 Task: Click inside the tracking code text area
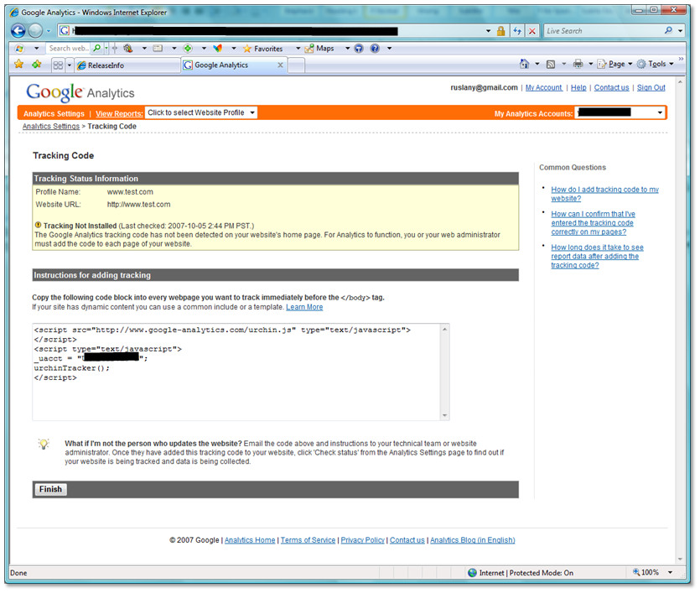(x=236, y=372)
